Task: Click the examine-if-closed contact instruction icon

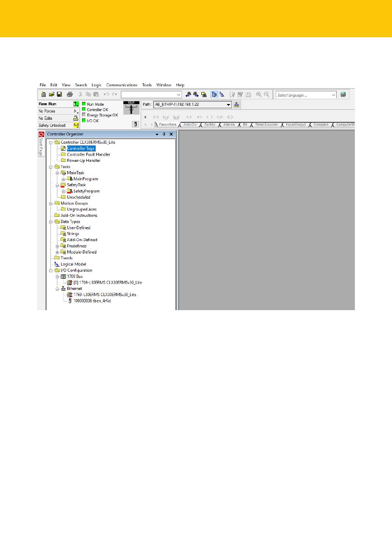Action: coord(189,117)
